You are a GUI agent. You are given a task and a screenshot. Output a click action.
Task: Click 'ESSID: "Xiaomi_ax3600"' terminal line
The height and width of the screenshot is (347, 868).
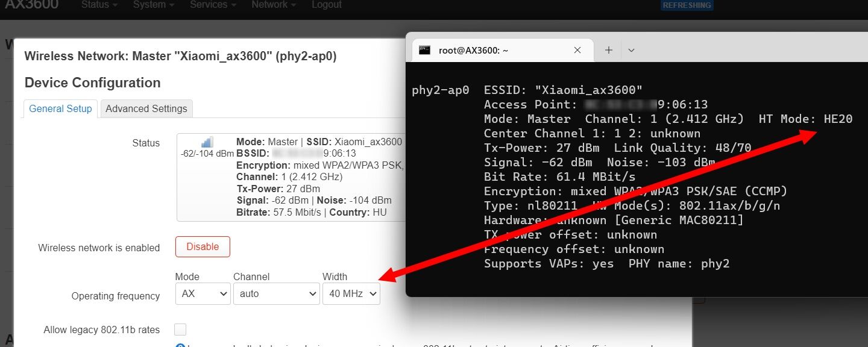[564, 90]
